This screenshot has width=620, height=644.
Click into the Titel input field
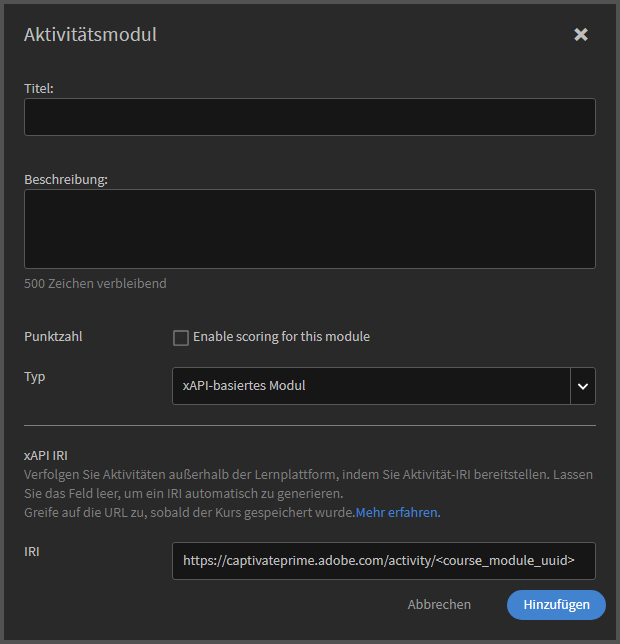click(309, 117)
